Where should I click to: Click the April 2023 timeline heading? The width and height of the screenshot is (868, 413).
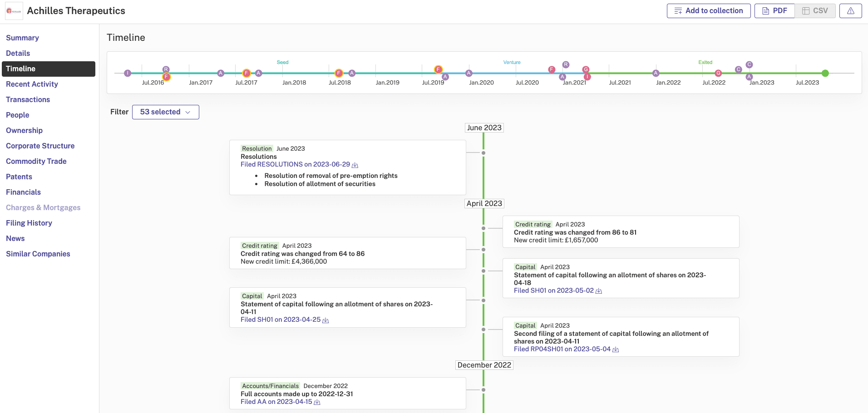[484, 203]
